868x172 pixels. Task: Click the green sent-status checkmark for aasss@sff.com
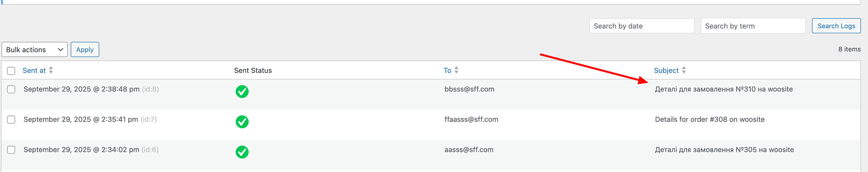tap(242, 152)
